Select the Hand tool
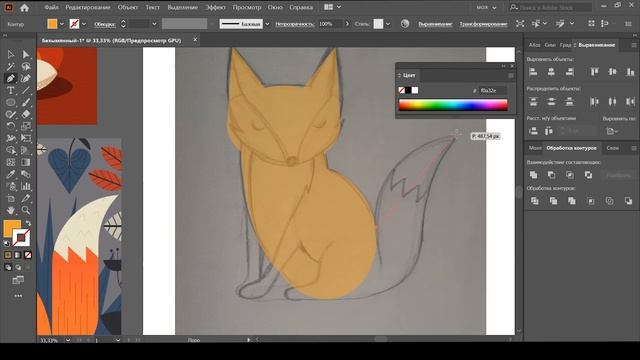 (11, 210)
